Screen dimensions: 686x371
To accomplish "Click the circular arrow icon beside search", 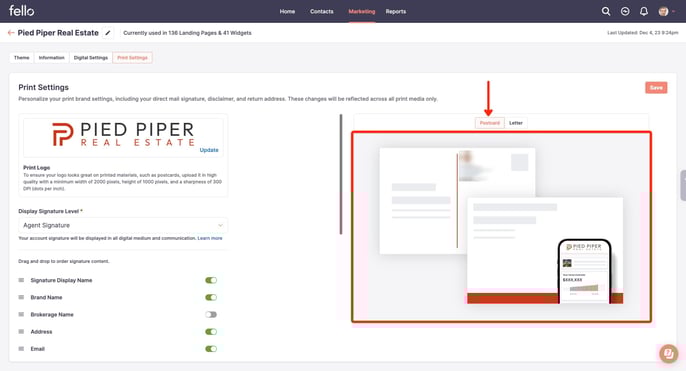I will 625,11.
